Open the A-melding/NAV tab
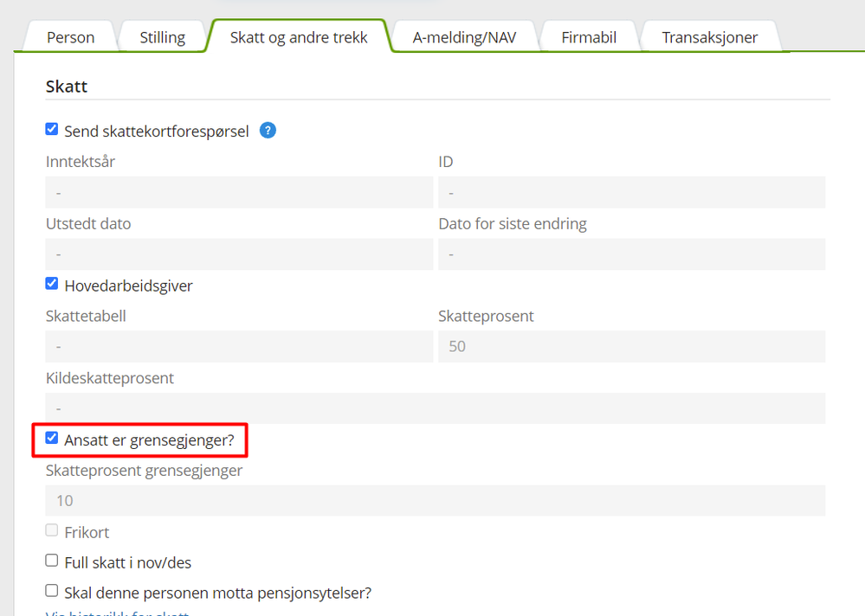The width and height of the screenshot is (865, 616). pos(464,37)
